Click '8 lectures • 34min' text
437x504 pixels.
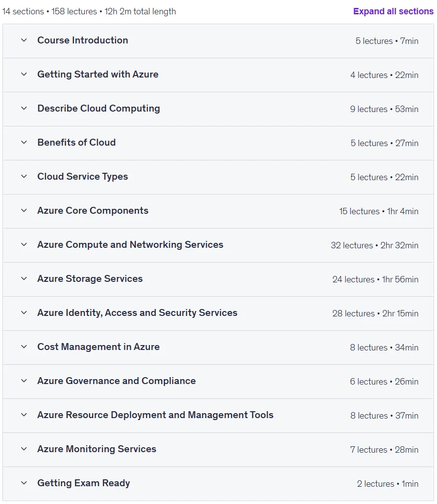click(384, 348)
